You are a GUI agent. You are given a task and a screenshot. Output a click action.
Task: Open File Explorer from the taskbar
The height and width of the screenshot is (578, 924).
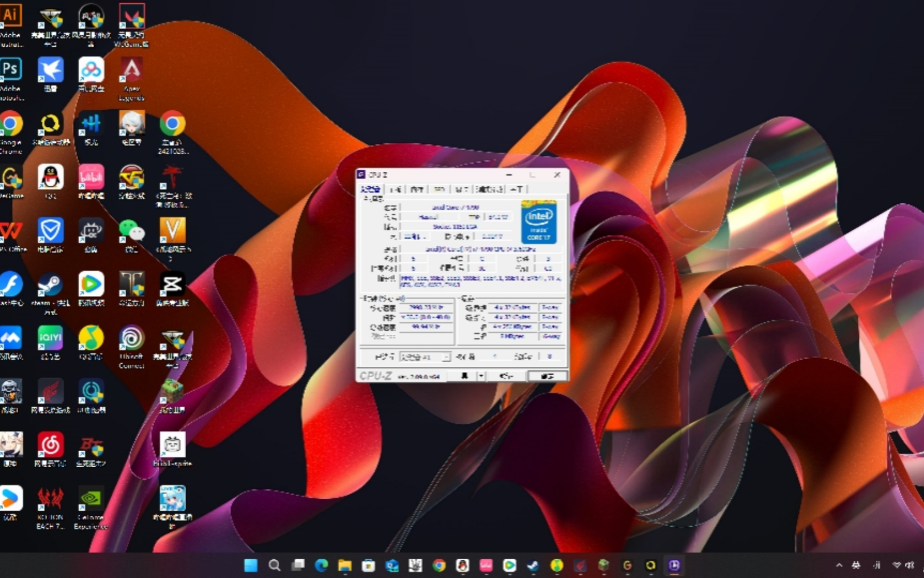tap(345, 565)
